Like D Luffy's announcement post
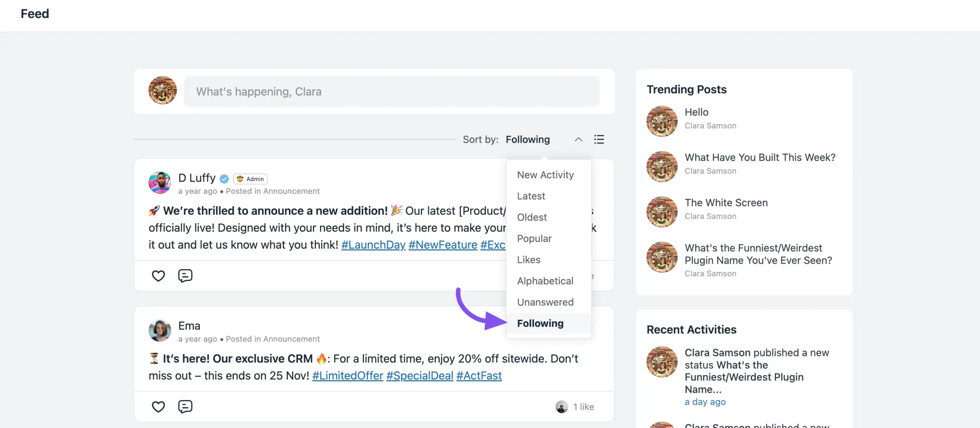Screen dimensions: 980x428 tap(158, 276)
